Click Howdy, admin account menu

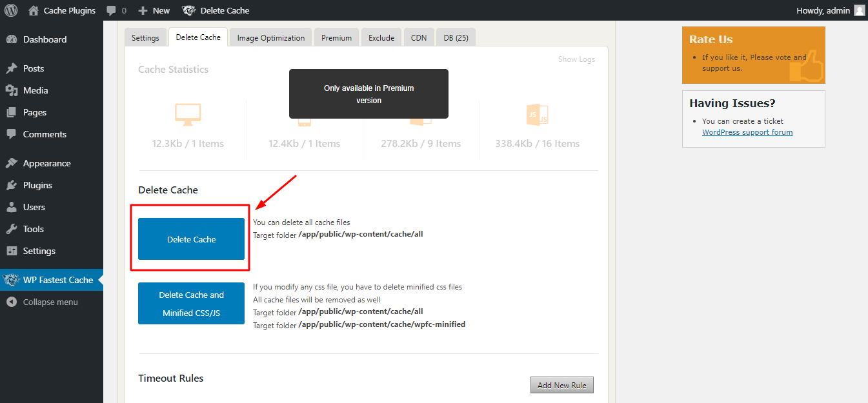[x=830, y=10]
